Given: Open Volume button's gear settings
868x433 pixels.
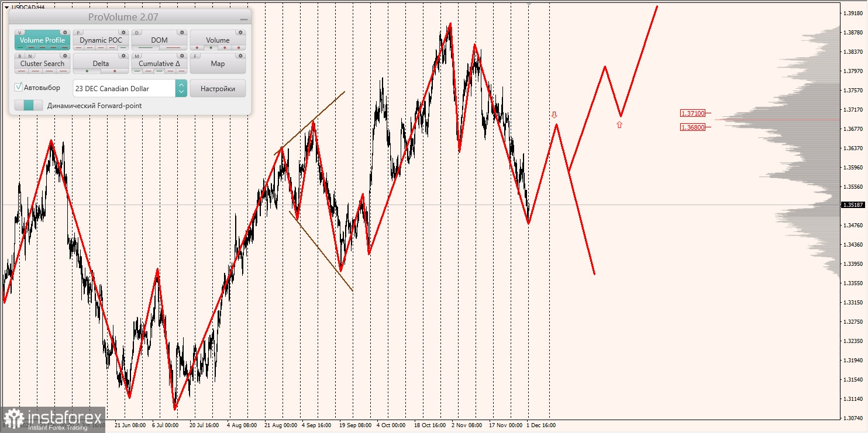Looking at the screenshot, I should click(x=240, y=32).
